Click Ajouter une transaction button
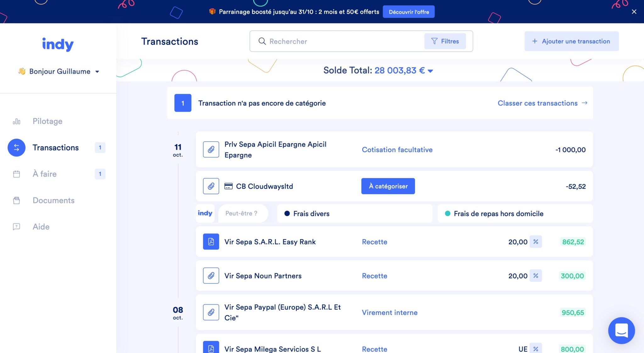The height and width of the screenshot is (353, 644). pyautogui.click(x=571, y=41)
